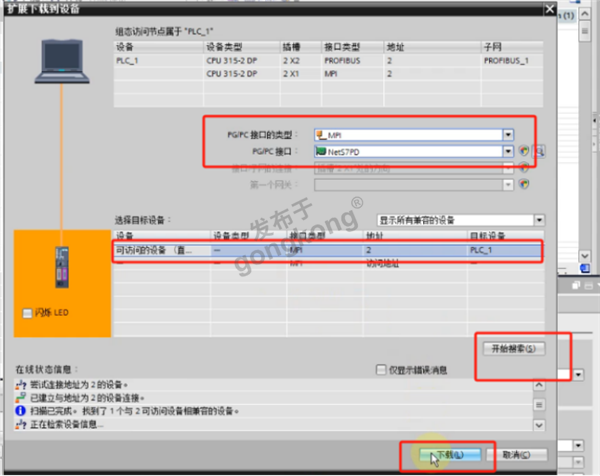Close the extended download dialog

[549, 9]
